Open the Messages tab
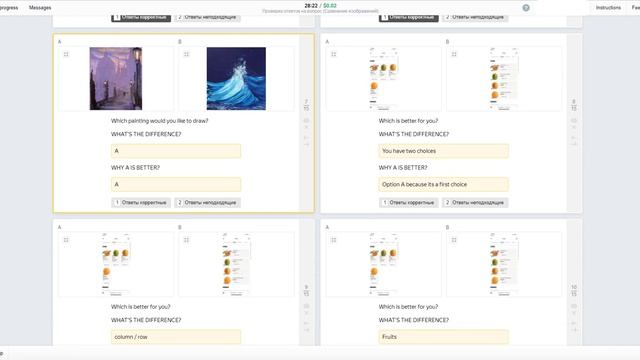The image size is (640, 360). (x=40, y=8)
